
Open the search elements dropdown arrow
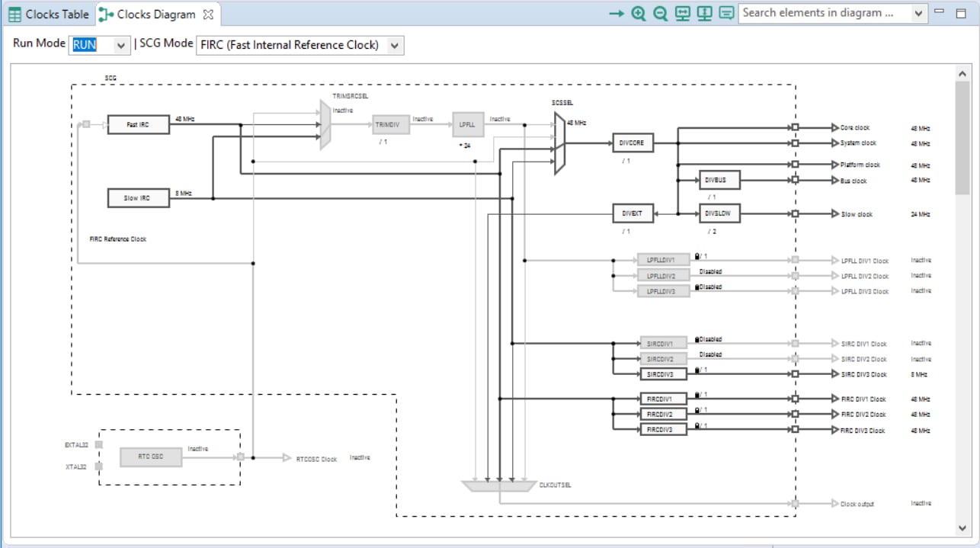pos(918,13)
